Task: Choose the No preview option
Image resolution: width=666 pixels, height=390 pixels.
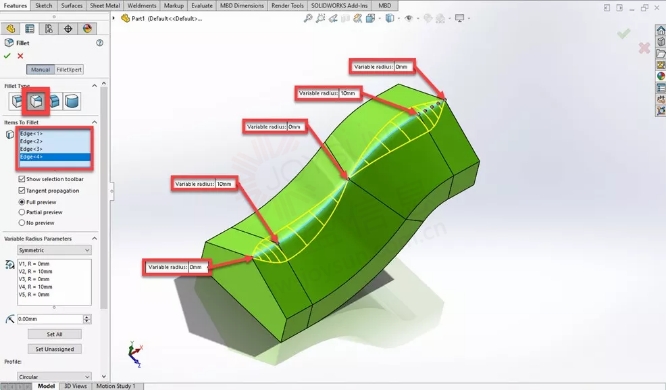Action: pos(22,223)
